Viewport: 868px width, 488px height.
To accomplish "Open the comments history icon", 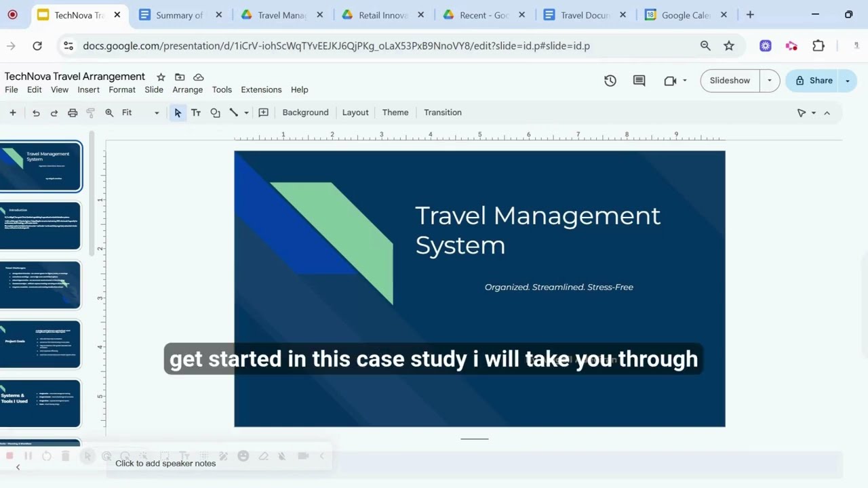I will point(639,81).
